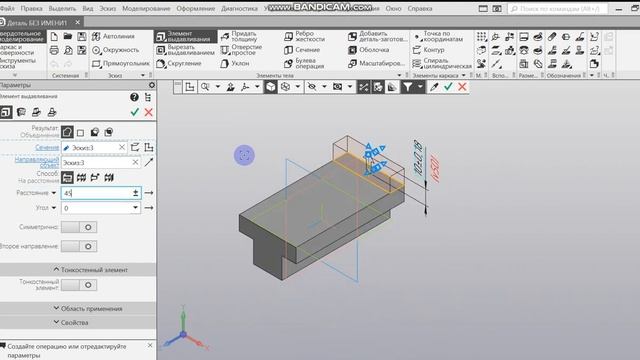640x360 pixels.
Task: Select subtraction result mode icon
Action: click(x=95, y=132)
